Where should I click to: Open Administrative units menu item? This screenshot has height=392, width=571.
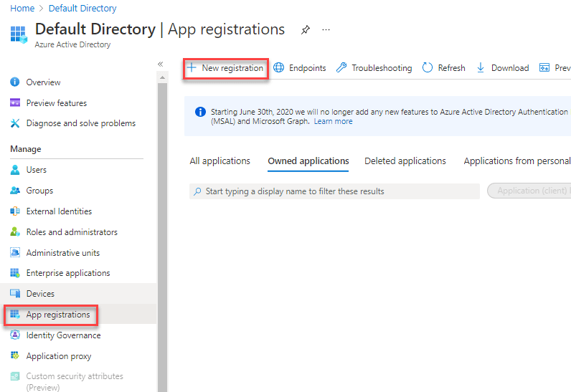[x=63, y=253]
